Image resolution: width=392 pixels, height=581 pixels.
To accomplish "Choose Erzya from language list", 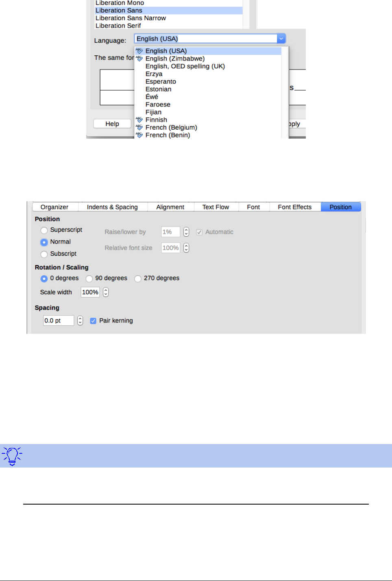I will click(x=208, y=74).
